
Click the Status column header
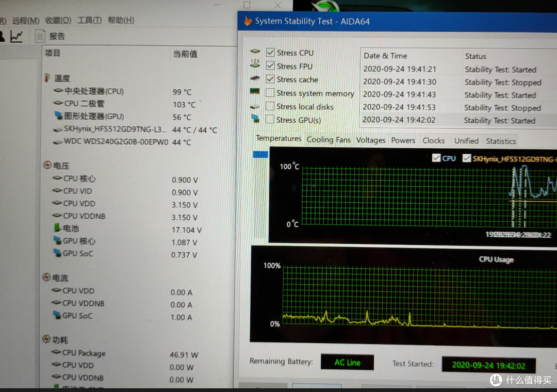click(476, 56)
